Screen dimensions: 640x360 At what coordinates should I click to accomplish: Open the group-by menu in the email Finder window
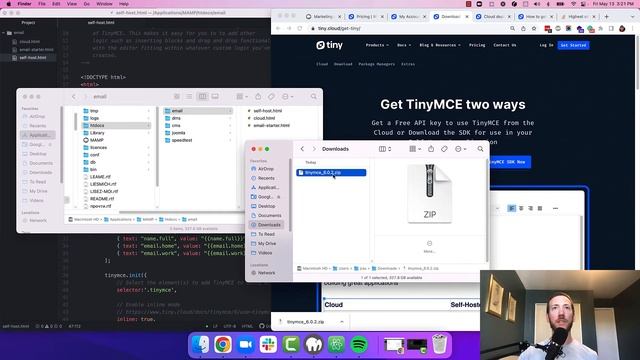pyautogui.click(x=242, y=97)
